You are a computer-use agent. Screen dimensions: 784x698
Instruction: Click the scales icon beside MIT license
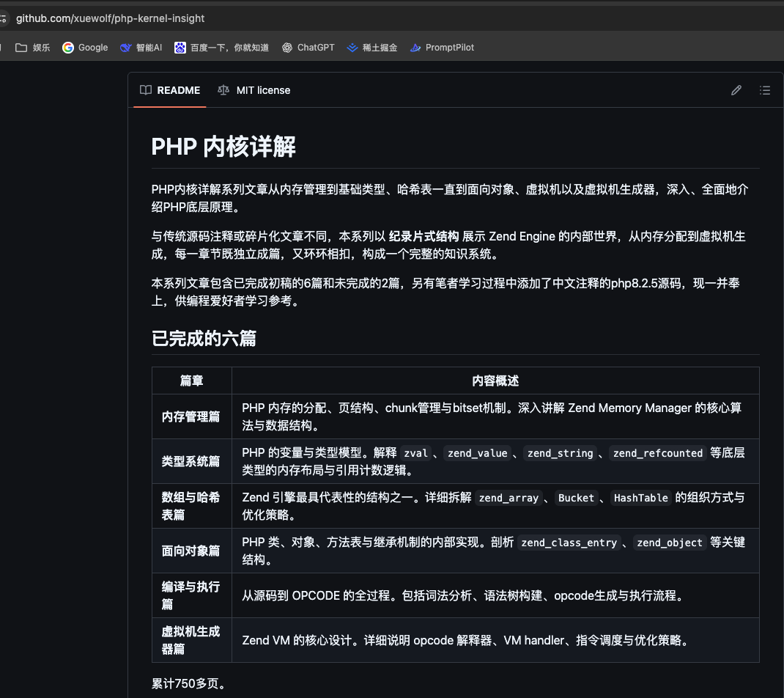tap(223, 89)
